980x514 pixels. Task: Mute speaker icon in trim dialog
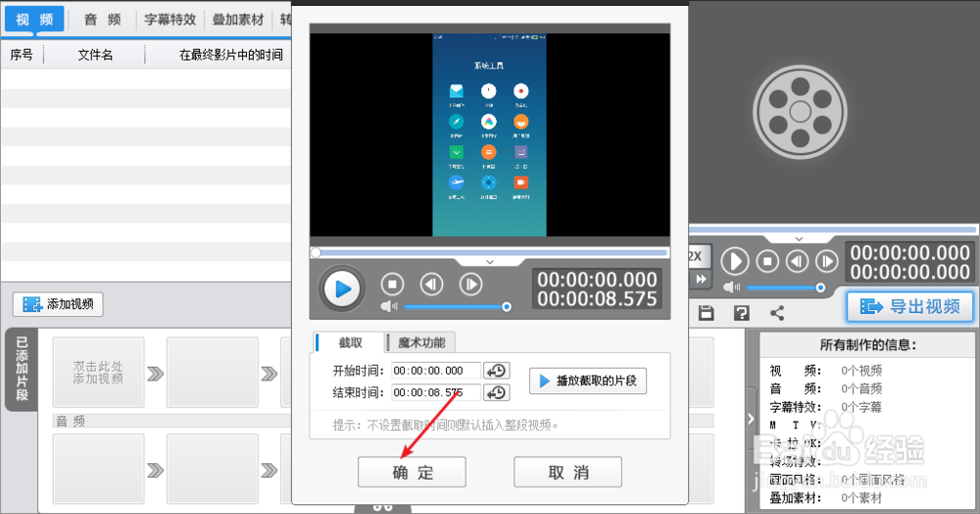389,306
